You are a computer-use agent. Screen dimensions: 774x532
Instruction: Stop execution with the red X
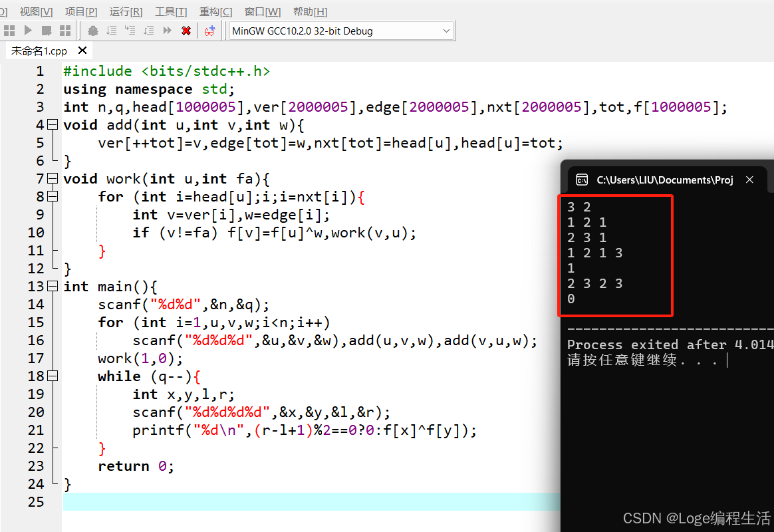click(x=186, y=31)
